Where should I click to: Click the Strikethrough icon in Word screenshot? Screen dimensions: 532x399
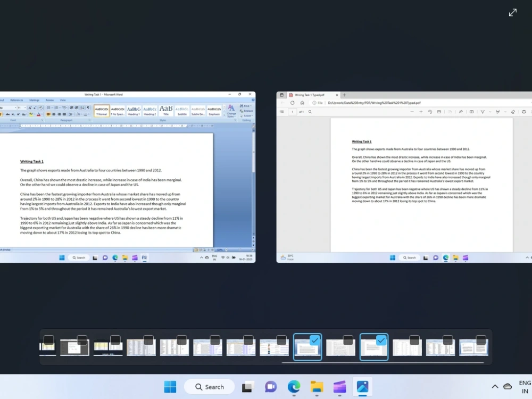coord(8,114)
